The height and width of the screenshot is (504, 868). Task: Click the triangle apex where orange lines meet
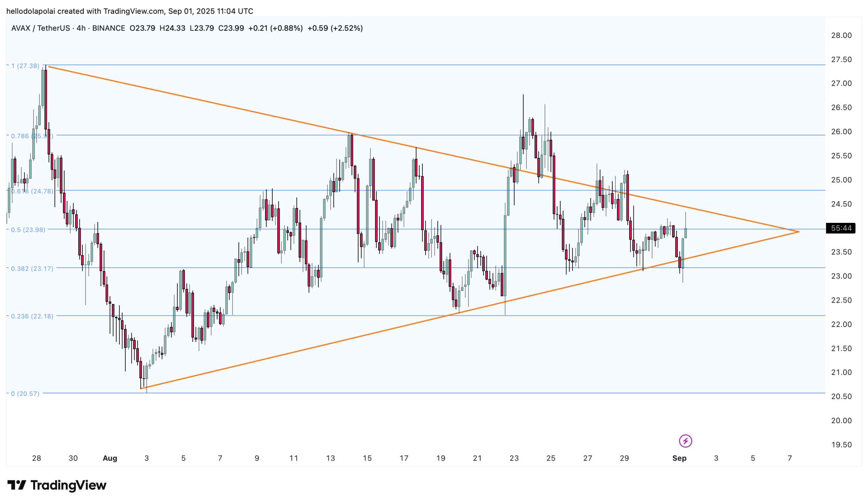tap(798, 232)
